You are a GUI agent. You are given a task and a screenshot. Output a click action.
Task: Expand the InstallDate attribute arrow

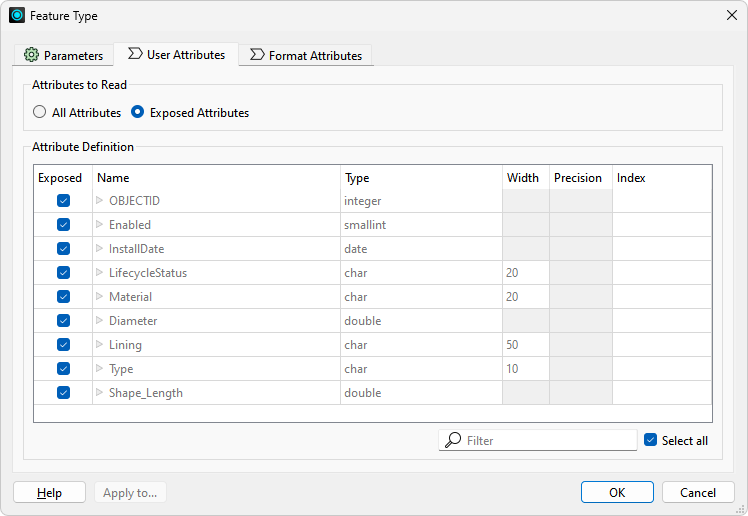(99, 248)
